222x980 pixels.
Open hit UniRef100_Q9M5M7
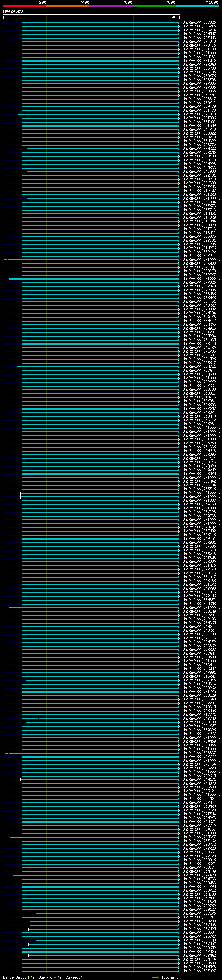tap(199, 34)
